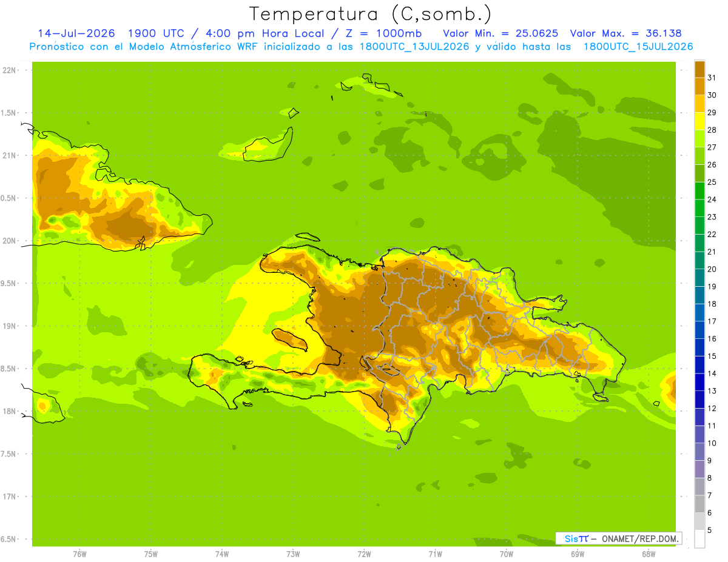Click the '73W' longitude label
This screenshot has height=562, width=728.
click(x=293, y=554)
